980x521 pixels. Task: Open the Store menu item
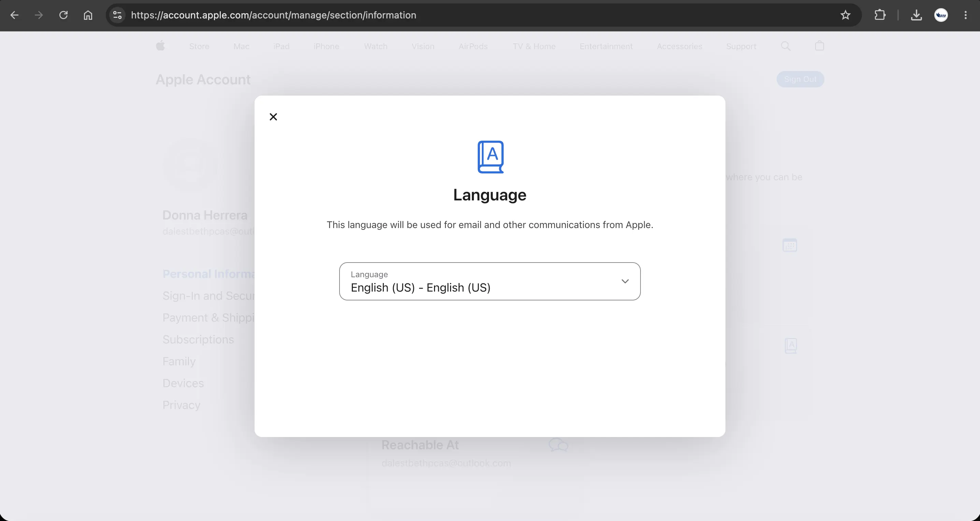[199, 46]
